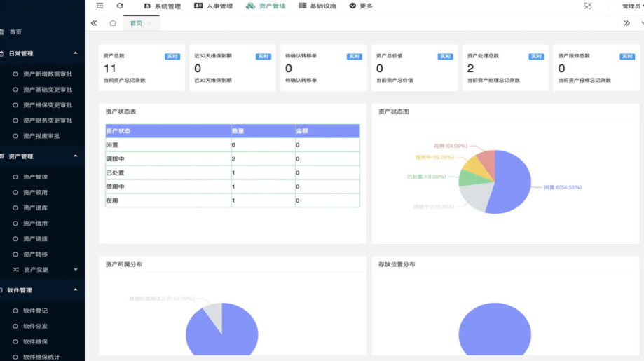Click the circle icon beside 软件维保

pyautogui.click(x=15, y=341)
